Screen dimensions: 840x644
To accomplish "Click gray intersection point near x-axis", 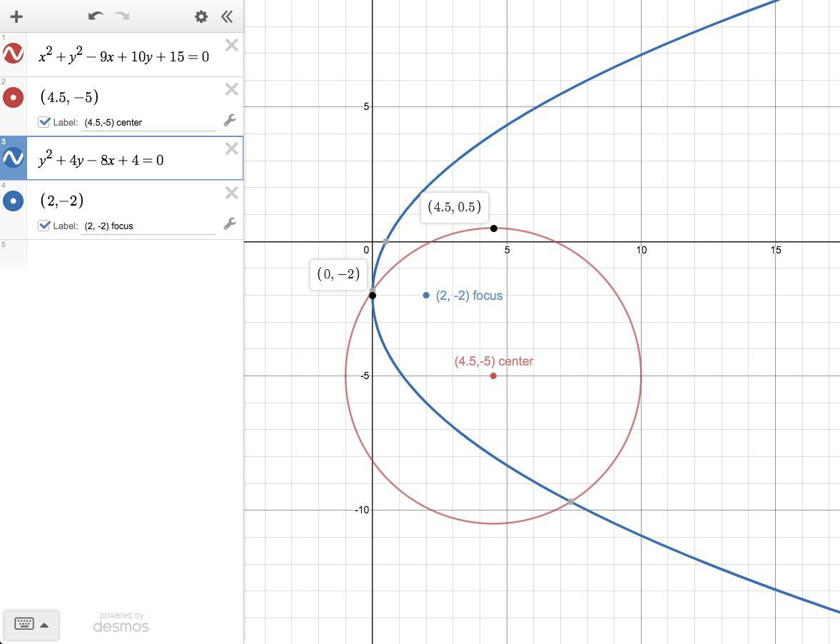I will pyautogui.click(x=385, y=241).
